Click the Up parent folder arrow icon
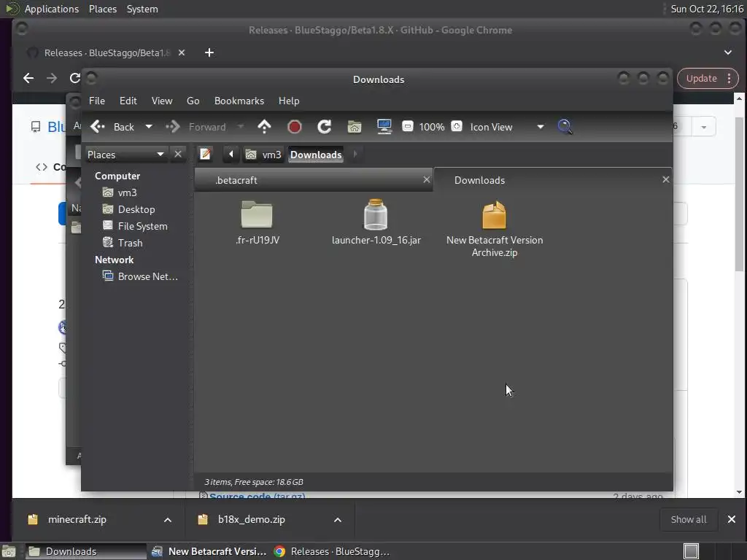Screen dimensions: 747x560 pos(264,127)
